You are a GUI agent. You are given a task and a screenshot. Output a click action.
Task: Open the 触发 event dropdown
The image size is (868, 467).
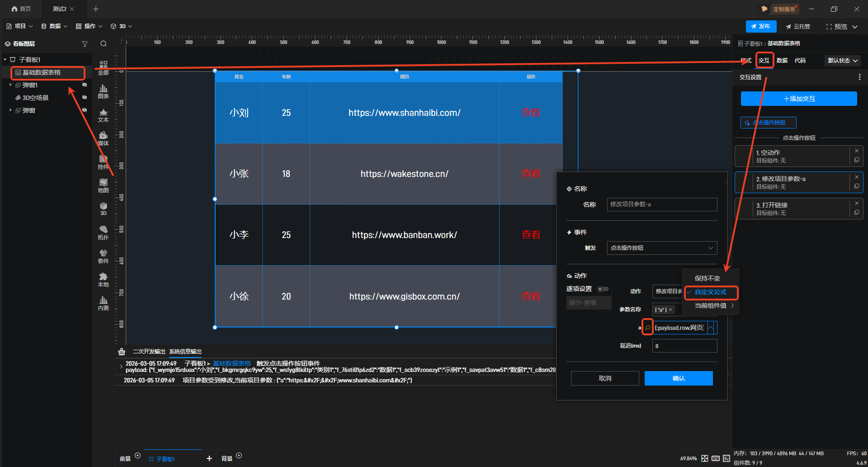point(661,248)
